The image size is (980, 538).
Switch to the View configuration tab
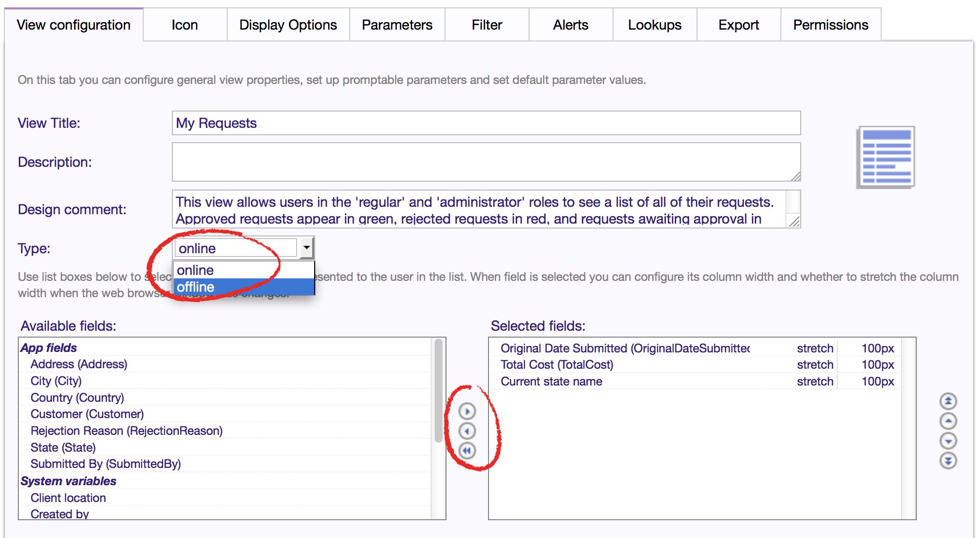pyautogui.click(x=74, y=25)
